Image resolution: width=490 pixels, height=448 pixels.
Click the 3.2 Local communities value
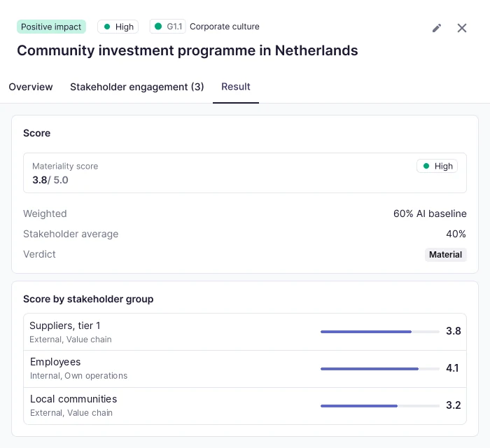(x=453, y=405)
